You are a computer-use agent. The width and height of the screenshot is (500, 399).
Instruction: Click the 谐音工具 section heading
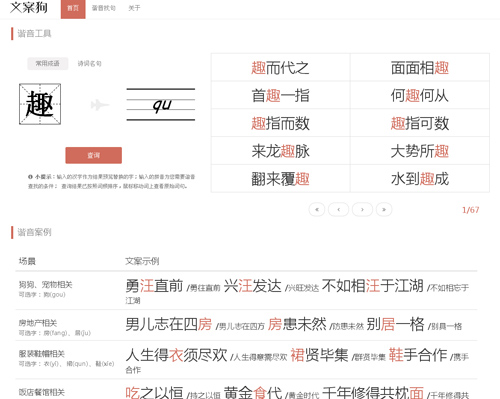pos(34,34)
